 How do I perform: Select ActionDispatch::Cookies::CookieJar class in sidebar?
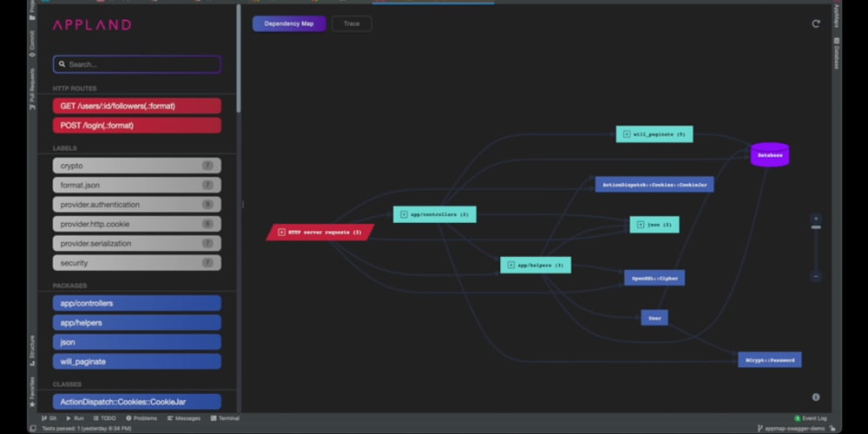137,401
